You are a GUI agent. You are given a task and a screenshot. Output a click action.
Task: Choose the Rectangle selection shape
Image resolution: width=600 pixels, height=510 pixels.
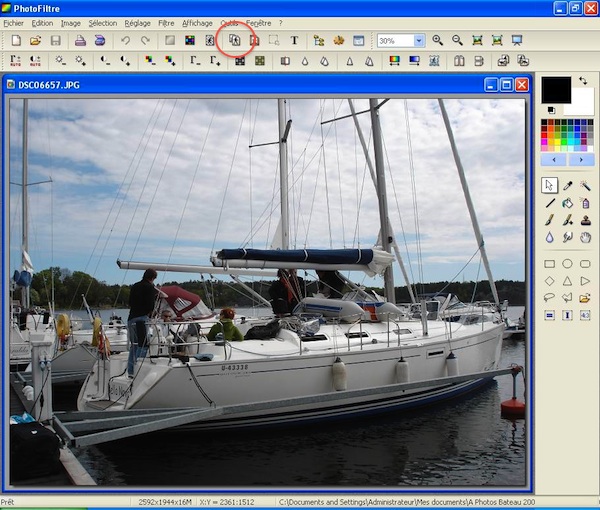[549, 264]
